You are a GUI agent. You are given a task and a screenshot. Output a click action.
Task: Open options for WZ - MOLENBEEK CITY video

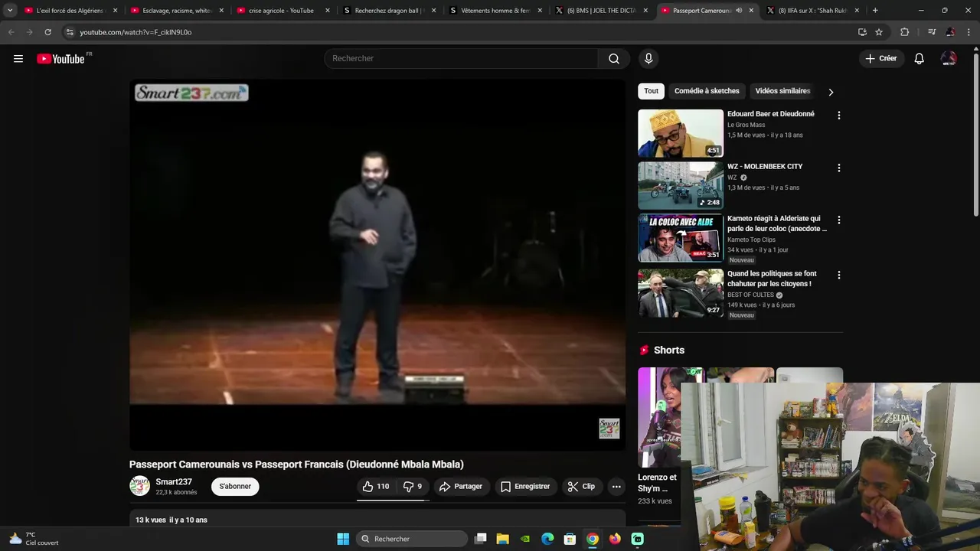839,168
